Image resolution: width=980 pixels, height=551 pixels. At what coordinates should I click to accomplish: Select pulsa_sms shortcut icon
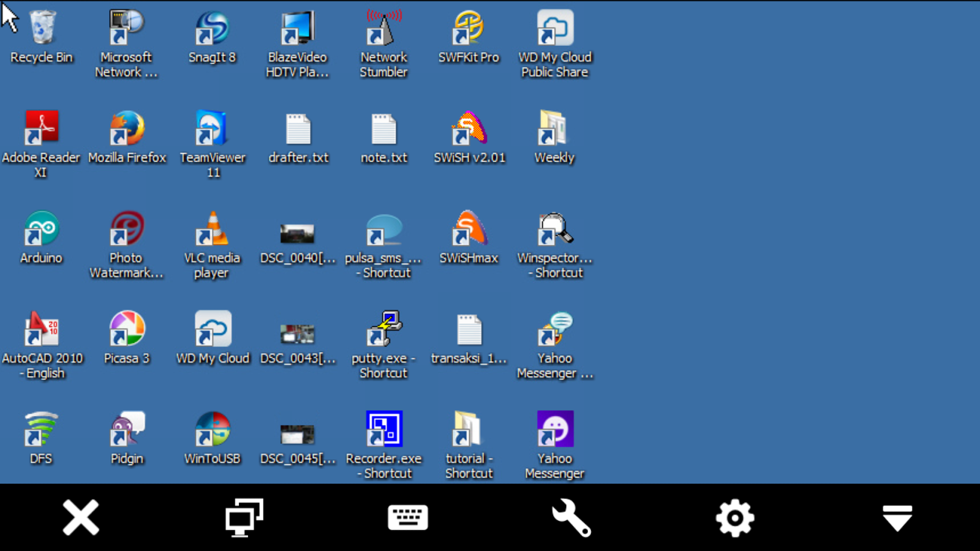(x=383, y=230)
